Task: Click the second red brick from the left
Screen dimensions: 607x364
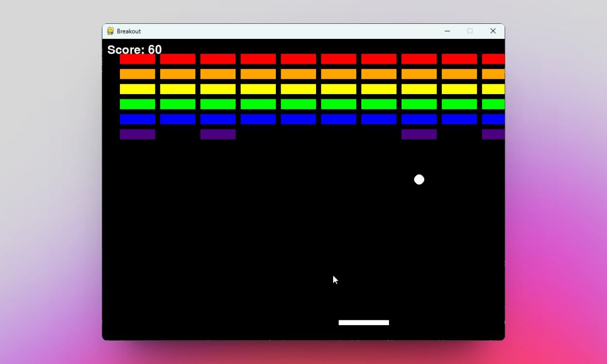Action: coord(178,59)
